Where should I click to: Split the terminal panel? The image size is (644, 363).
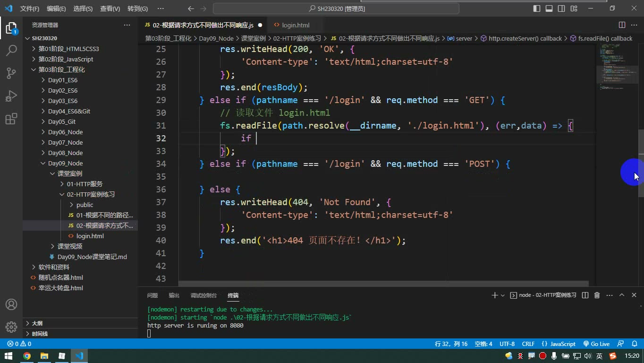coord(585,295)
